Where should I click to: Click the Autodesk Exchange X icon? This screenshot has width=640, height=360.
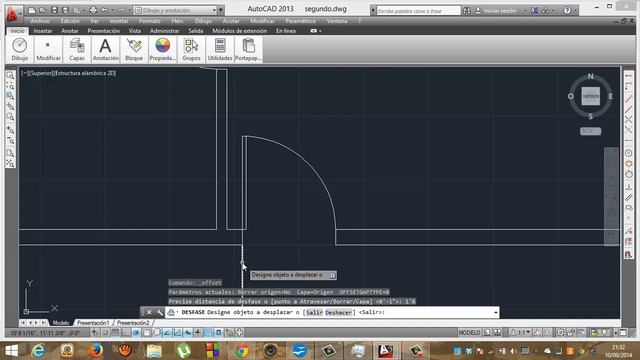534,11
